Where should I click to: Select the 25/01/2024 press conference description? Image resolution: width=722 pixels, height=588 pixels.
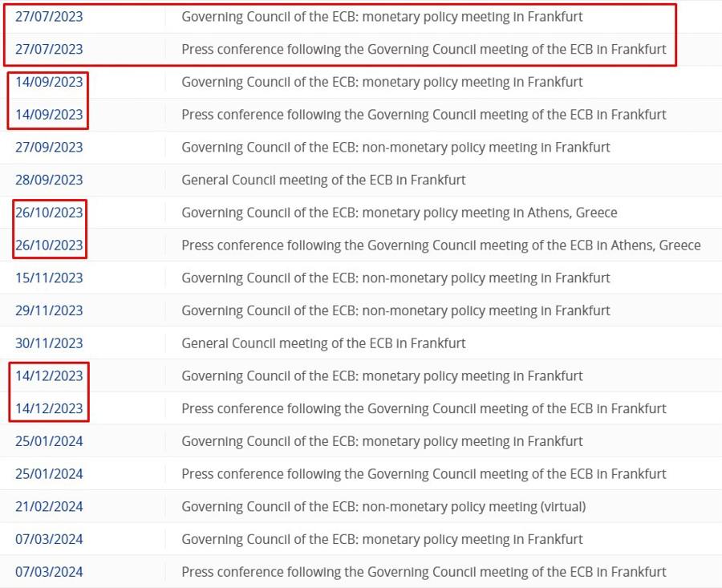pos(424,474)
